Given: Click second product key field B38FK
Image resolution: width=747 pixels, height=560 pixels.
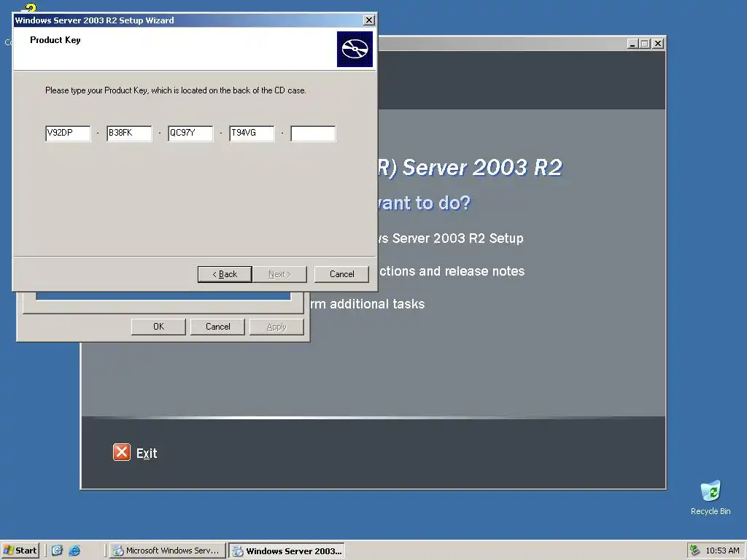Looking at the screenshot, I should tap(129, 133).
